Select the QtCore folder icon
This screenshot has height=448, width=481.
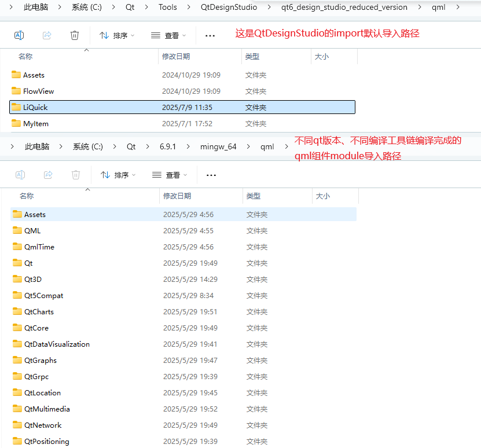coord(17,328)
